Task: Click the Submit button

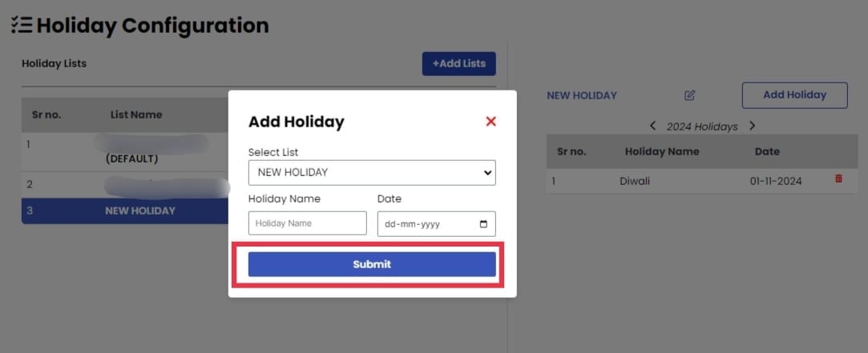Action: tap(372, 264)
